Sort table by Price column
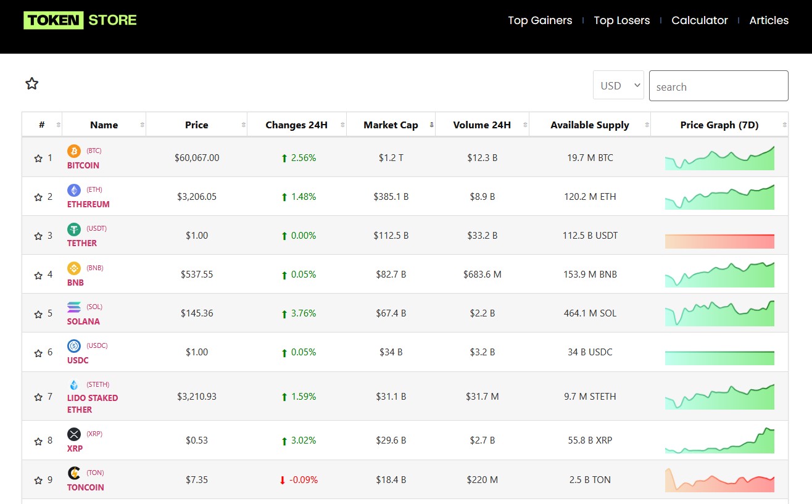Image resolution: width=812 pixels, height=504 pixels. click(196, 125)
